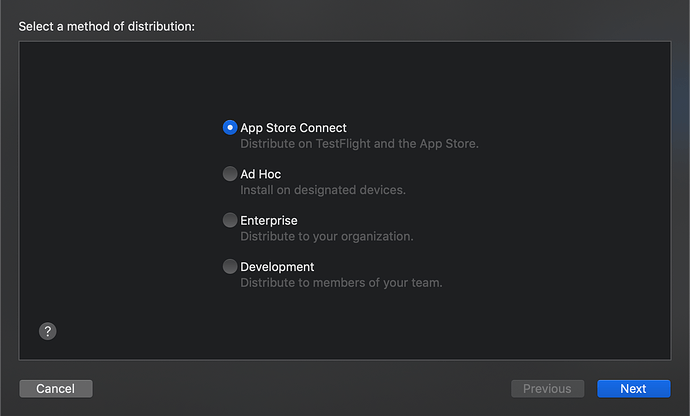Click the 'Development' option label
Image resolution: width=690 pixels, height=416 pixels.
pyautogui.click(x=277, y=267)
